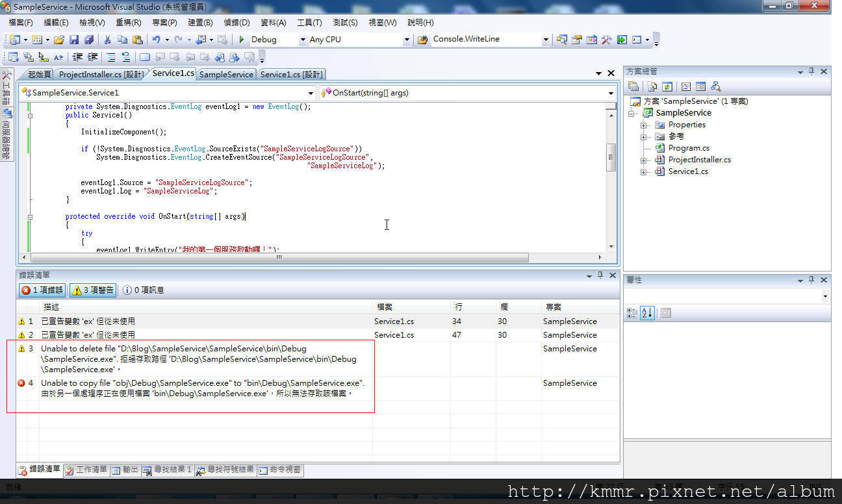Undo the last edit via the toolbar arrow
The height and width of the screenshot is (504, 842).
157,40
